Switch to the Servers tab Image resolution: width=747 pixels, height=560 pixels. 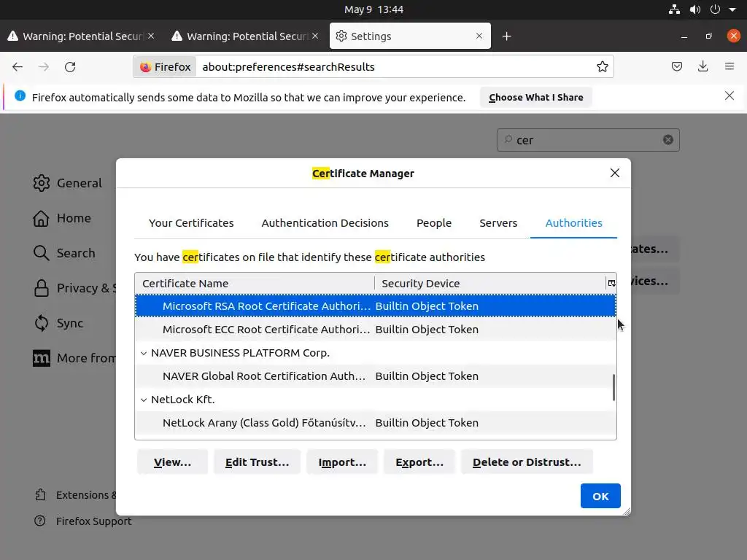click(498, 223)
